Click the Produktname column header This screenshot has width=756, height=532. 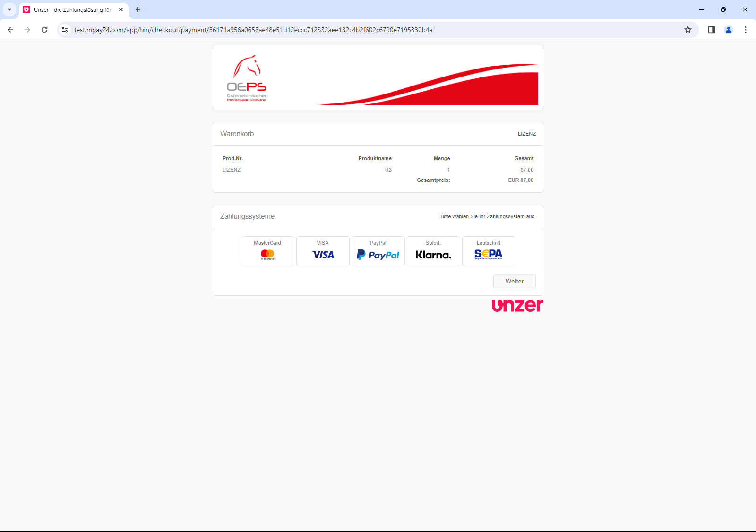[375, 158]
